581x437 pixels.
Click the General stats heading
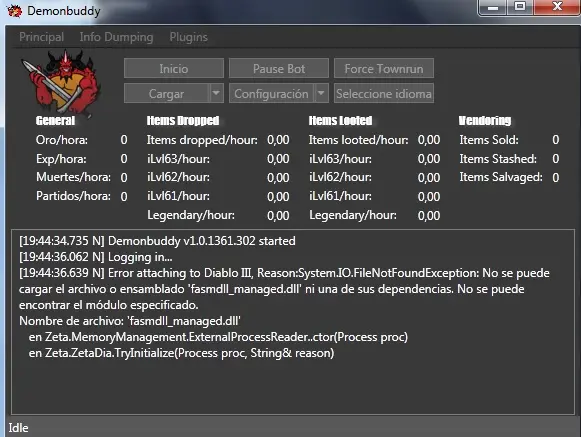56,120
